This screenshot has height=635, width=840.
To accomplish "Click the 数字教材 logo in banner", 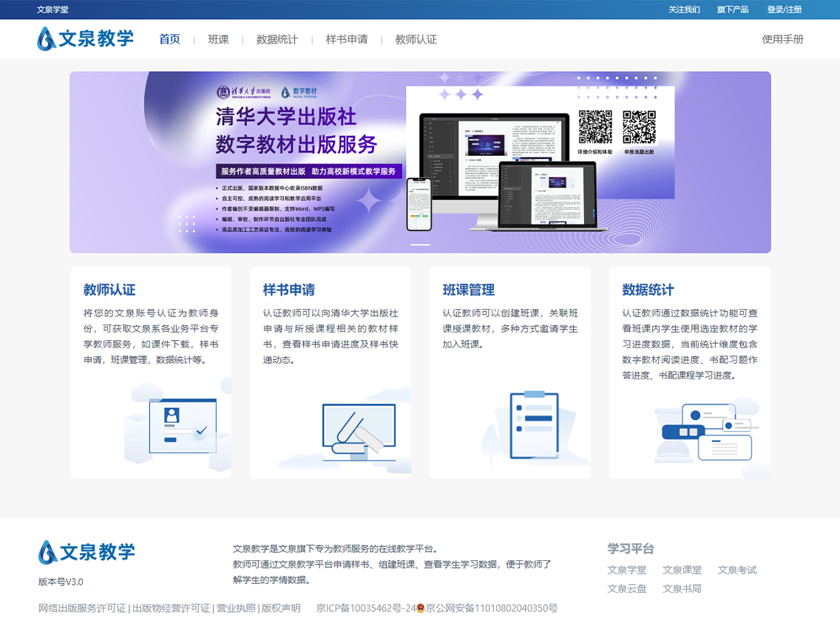I will click(299, 92).
